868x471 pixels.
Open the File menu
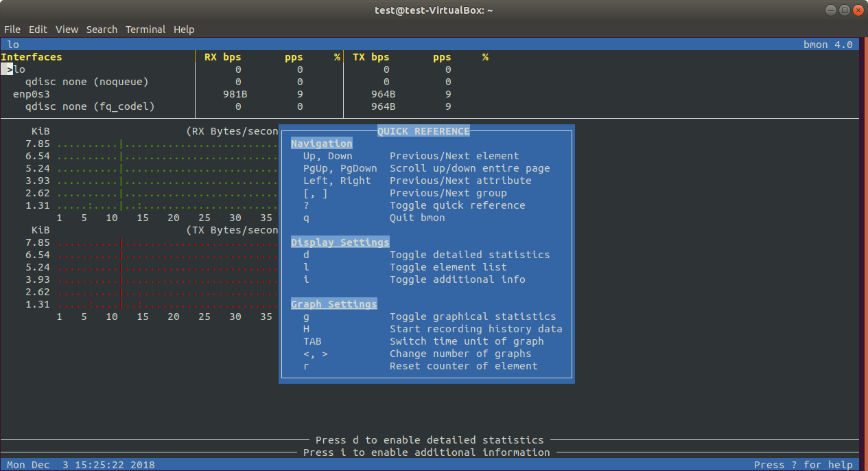(x=12, y=30)
